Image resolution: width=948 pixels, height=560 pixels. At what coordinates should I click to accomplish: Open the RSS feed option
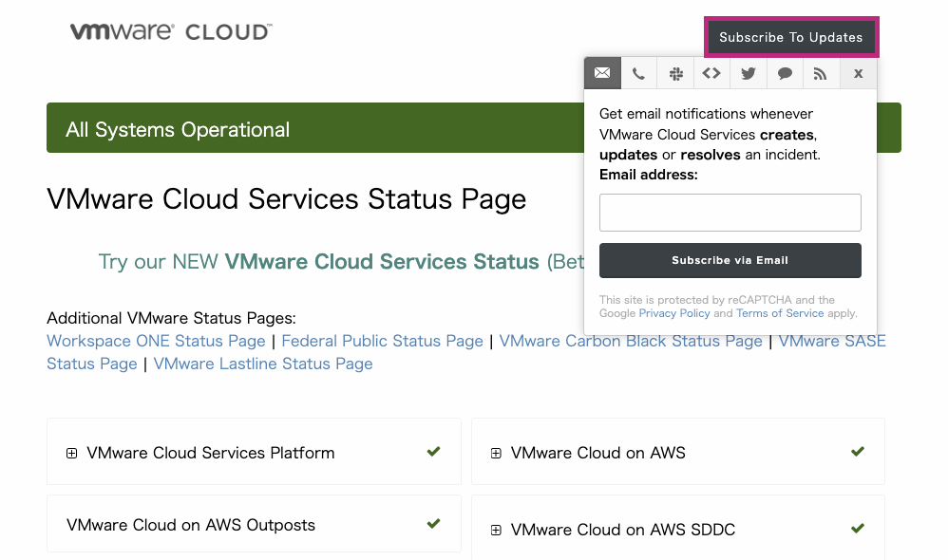pyautogui.click(x=821, y=73)
